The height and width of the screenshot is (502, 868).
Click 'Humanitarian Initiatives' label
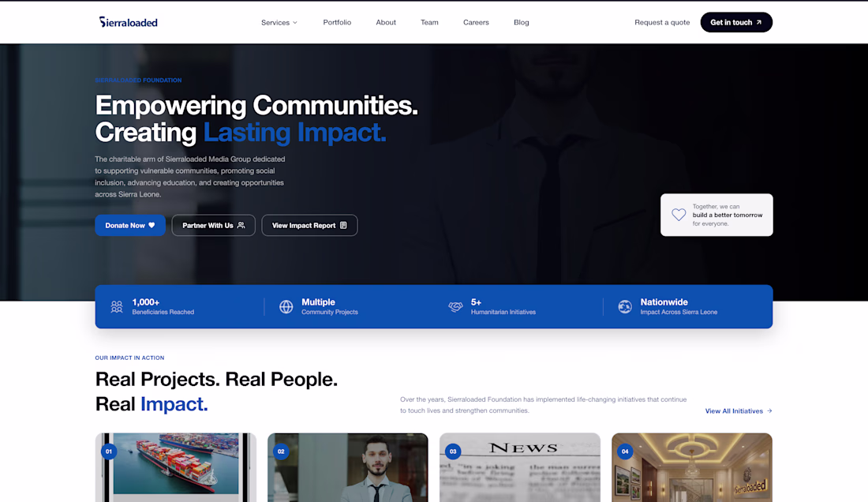(x=503, y=312)
